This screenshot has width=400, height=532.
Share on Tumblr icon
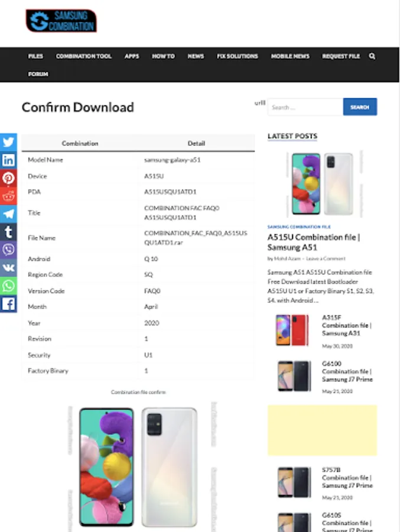click(8, 232)
